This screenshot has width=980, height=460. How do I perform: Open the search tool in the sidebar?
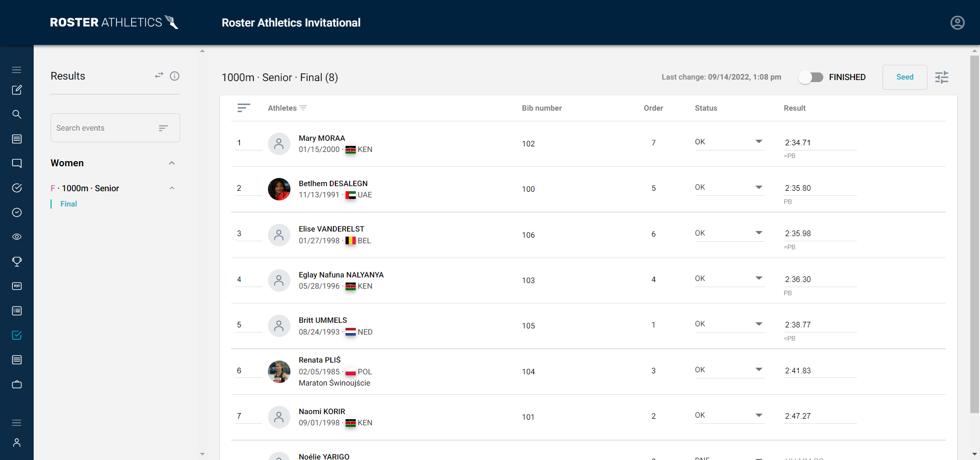pyautogui.click(x=17, y=114)
